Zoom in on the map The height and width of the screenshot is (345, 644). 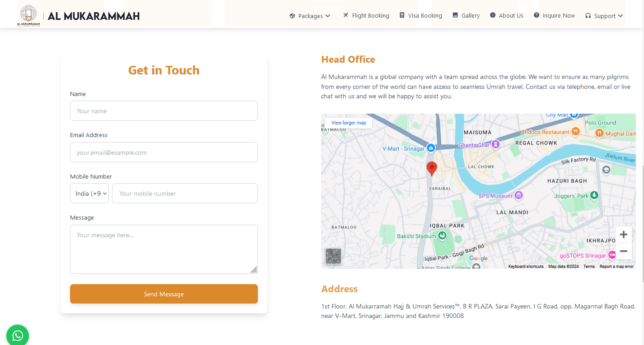point(623,235)
